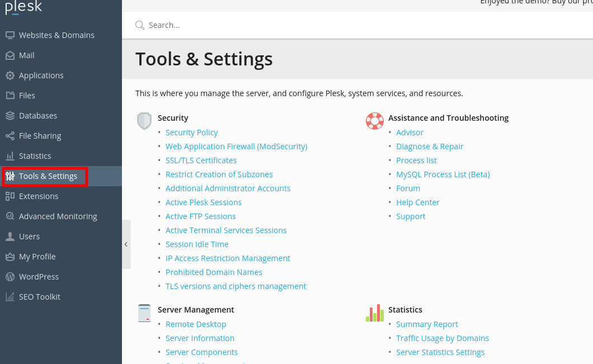The height and width of the screenshot is (364, 593).
Task: Open MySQL Process List (Beta)
Action: [443, 174]
